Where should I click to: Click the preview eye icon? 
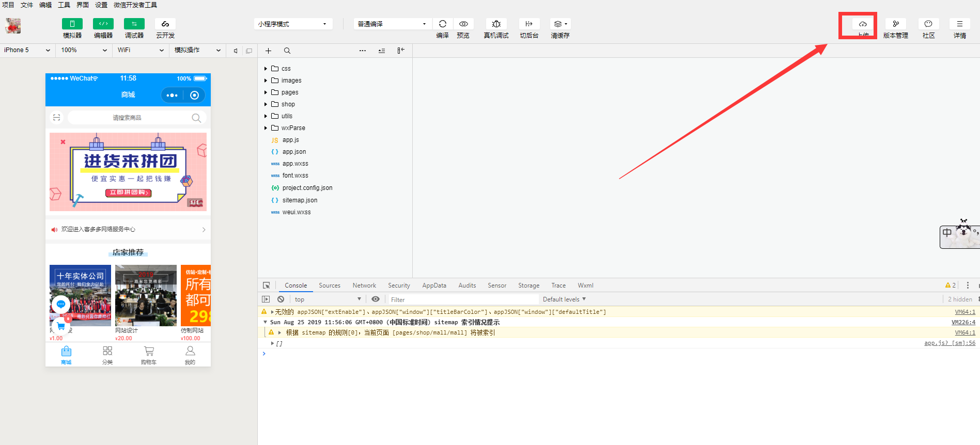pyautogui.click(x=463, y=24)
